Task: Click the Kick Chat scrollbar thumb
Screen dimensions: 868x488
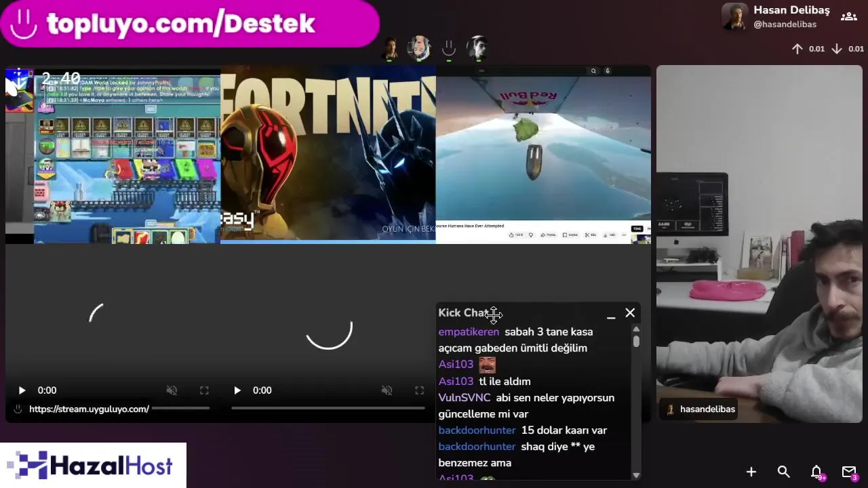Action: pyautogui.click(x=636, y=341)
